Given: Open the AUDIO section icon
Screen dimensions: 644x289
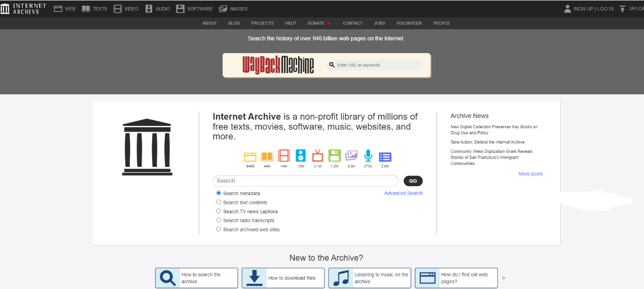Looking at the screenshot, I should tap(149, 8).
